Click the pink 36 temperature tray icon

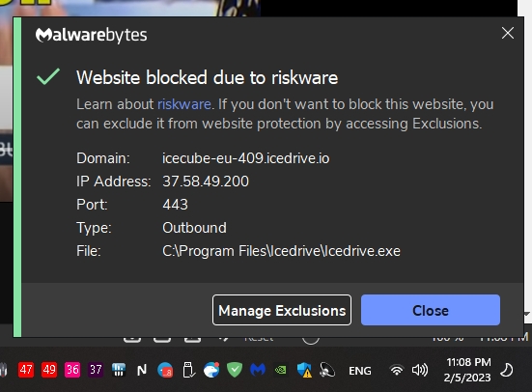point(72,370)
